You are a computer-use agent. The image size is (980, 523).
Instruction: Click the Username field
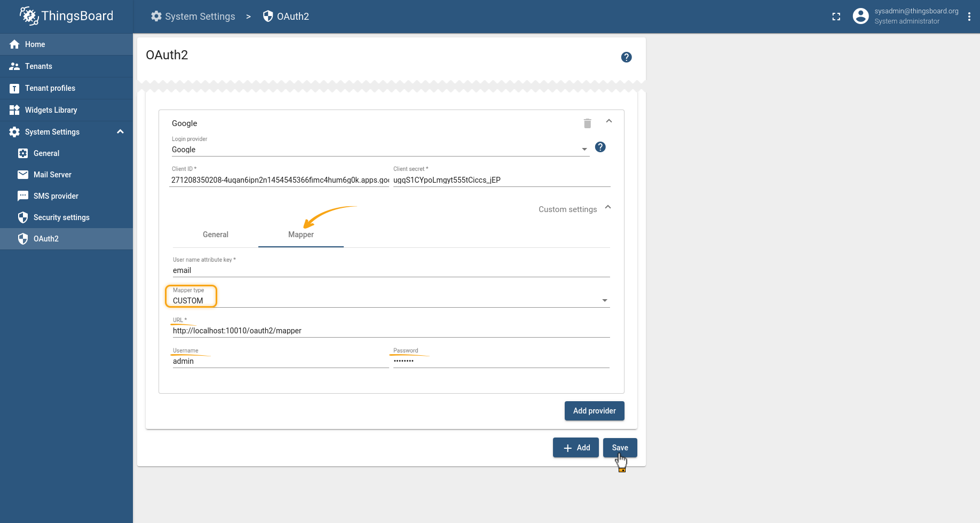(281, 361)
